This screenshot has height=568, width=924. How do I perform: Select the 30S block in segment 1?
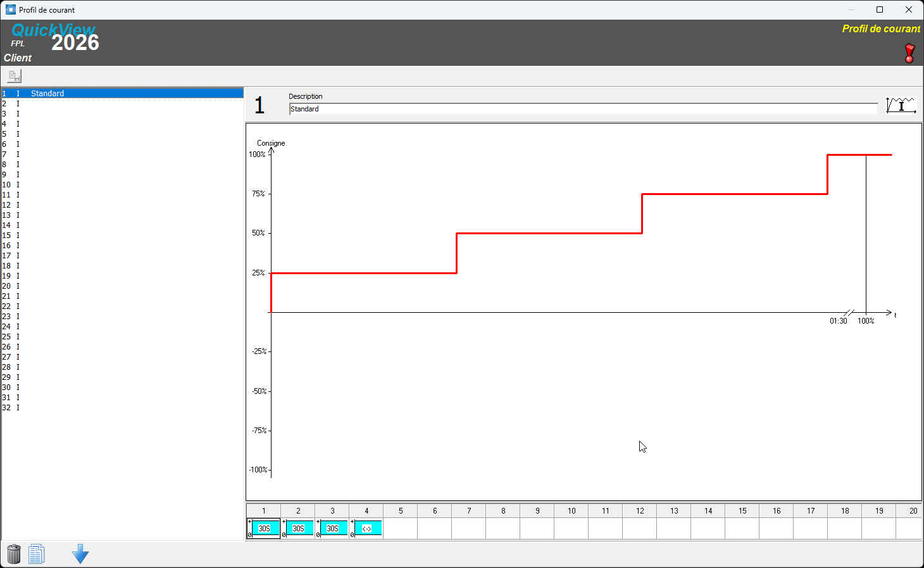tap(264, 528)
